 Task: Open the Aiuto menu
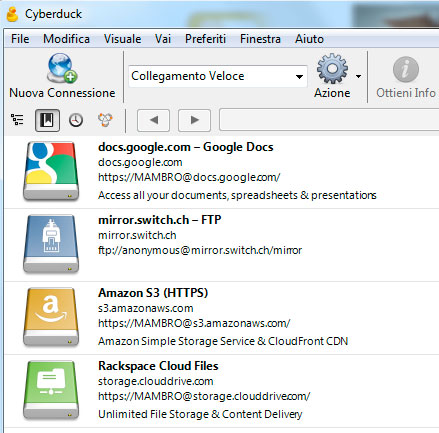coord(309,39)
